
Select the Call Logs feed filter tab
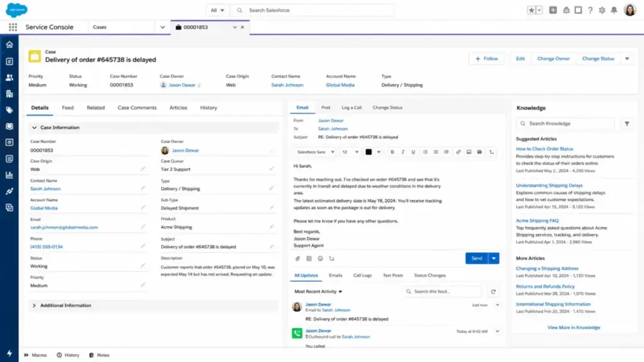(x=362, y=275)
